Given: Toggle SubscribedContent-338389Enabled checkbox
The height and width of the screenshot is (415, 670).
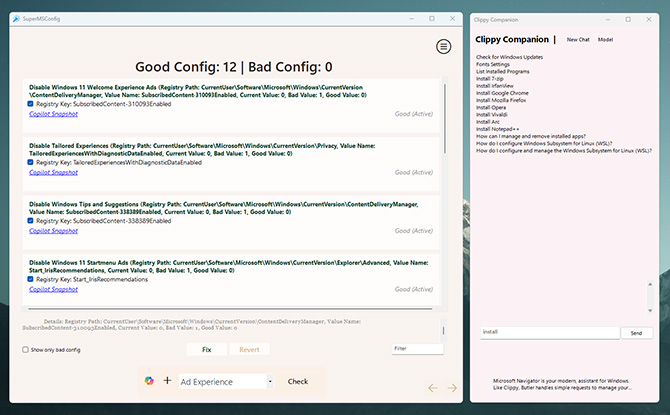Looking at the screenshot, I should click(30, 221).
